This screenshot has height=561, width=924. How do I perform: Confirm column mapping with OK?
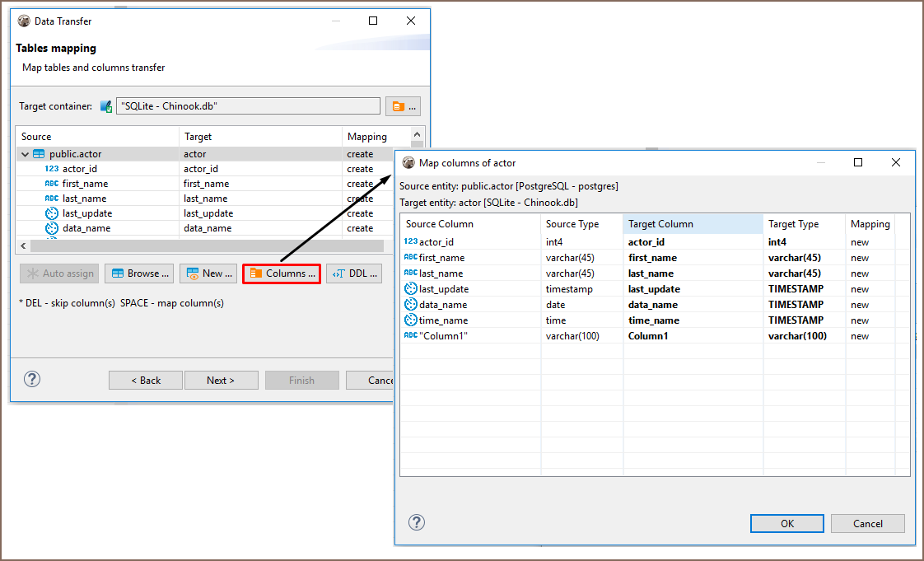[x=786, y=523]
